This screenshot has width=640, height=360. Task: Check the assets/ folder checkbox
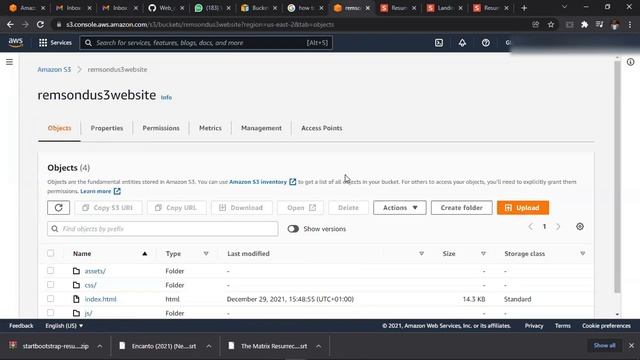51,270
